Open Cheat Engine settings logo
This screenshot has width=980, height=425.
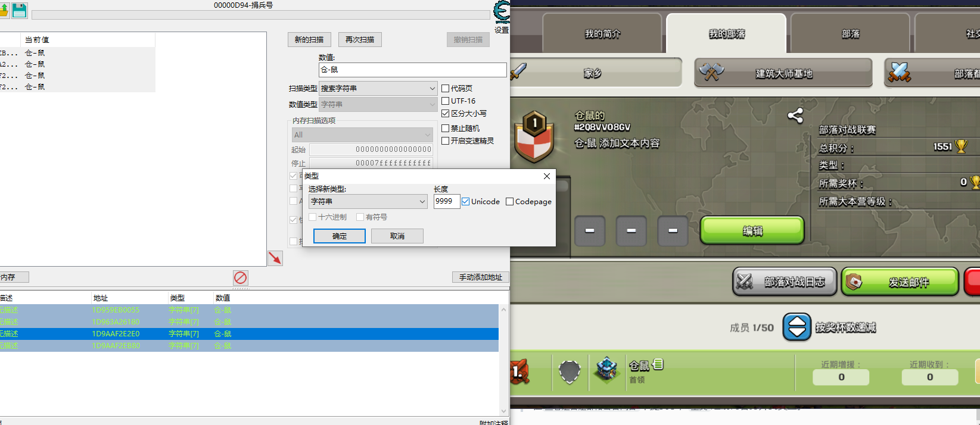(x=502, y=12)
